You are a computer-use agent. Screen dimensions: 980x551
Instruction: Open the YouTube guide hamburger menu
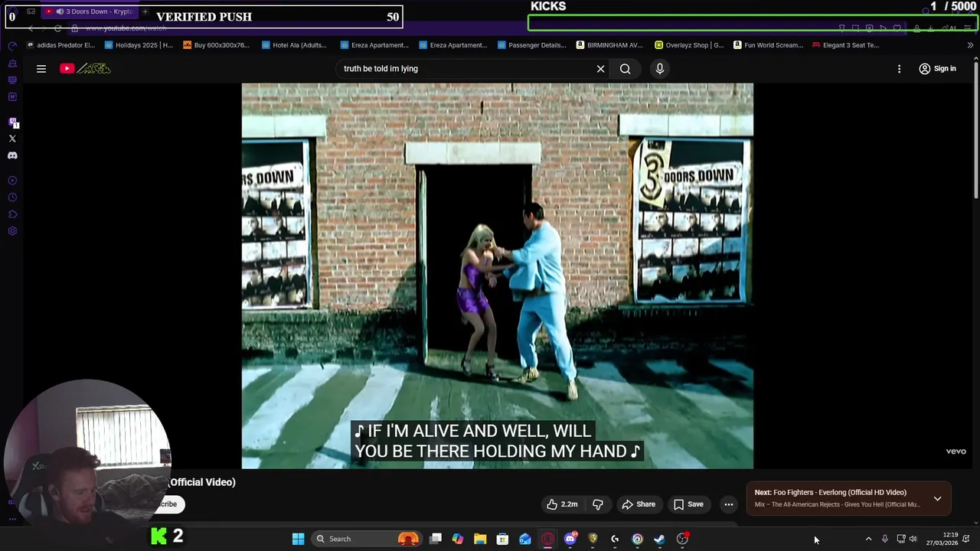(x=41, y=69)
